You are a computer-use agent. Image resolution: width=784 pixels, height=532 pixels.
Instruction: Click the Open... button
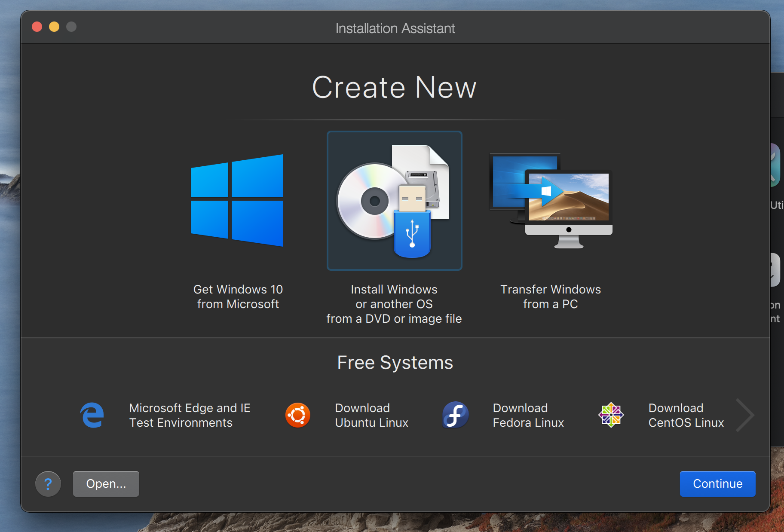tap(106, 484)
